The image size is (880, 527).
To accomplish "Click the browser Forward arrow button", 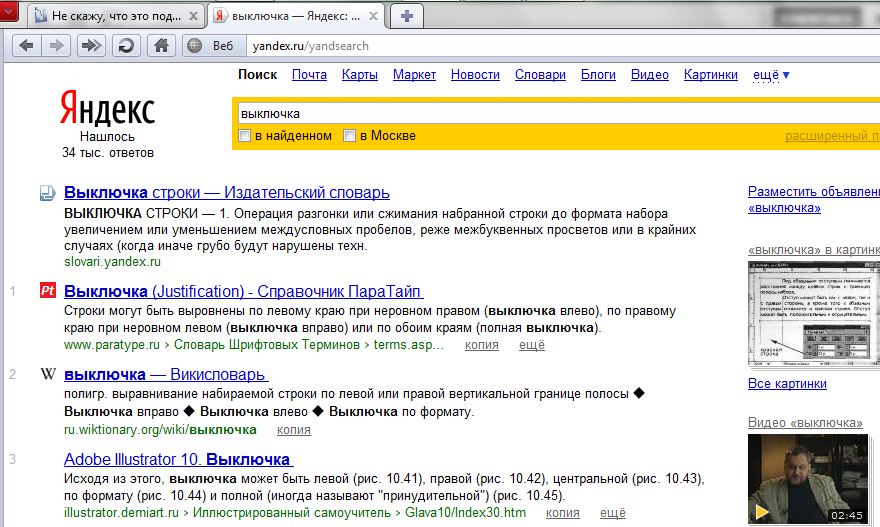I will click(56, 45).
